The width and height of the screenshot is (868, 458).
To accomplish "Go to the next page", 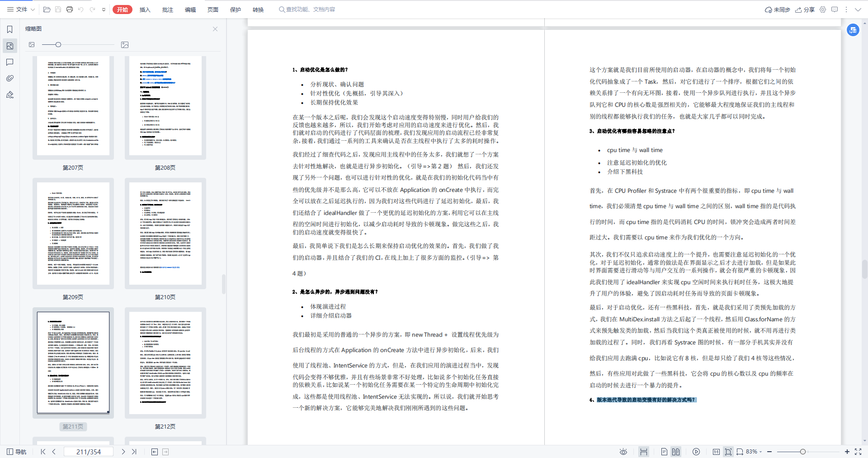I will (123, 452).
